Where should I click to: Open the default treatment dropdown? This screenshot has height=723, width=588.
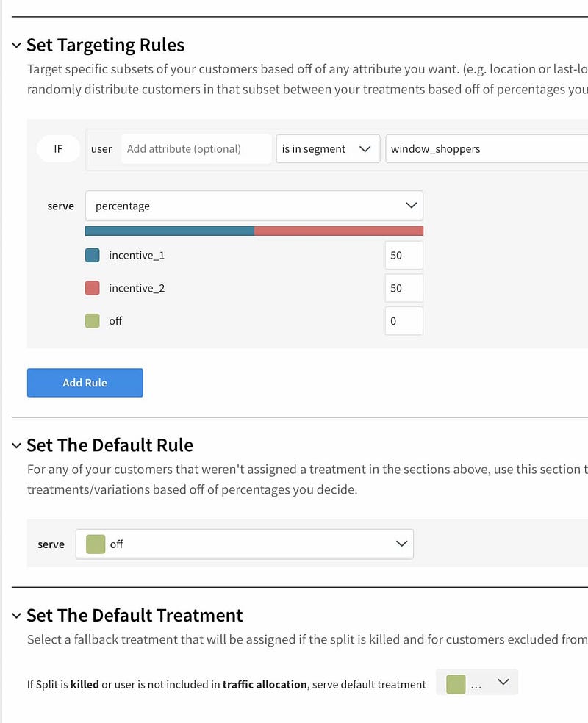tap(477, 682)
